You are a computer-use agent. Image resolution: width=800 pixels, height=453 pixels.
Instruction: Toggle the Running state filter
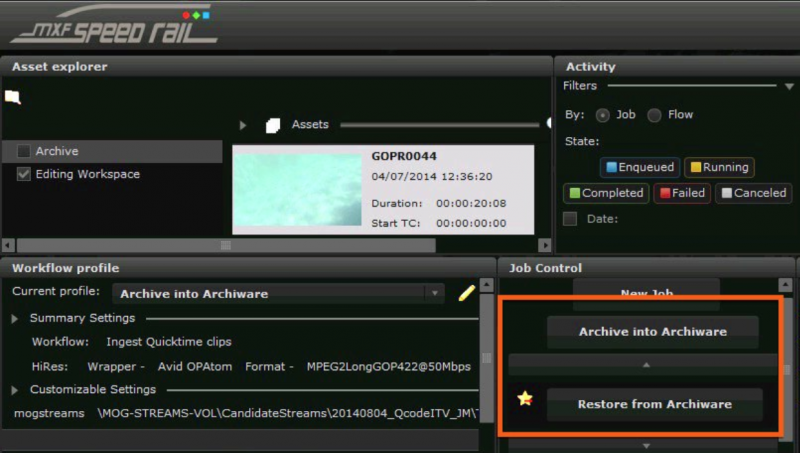pos(719,167)
